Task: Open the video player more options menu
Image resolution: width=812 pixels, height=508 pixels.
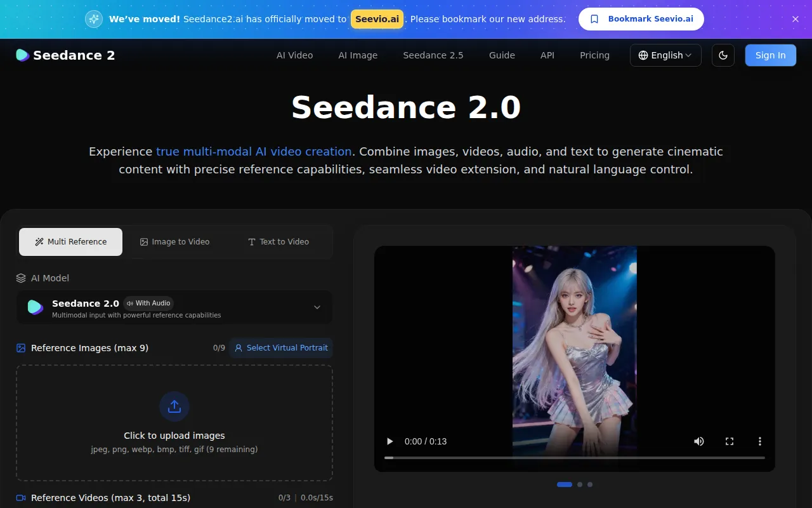Action: tap(760, 441)
